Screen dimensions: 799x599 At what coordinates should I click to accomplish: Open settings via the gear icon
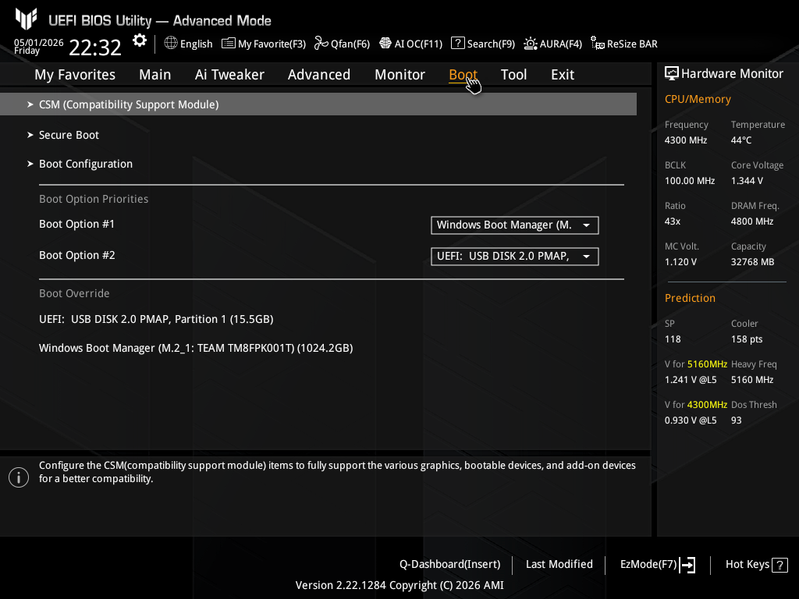tap(139, 41)
